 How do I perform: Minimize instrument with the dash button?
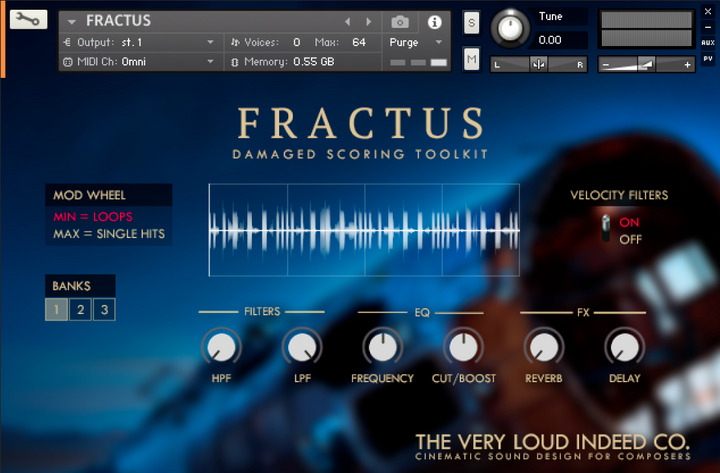point(708,27)
